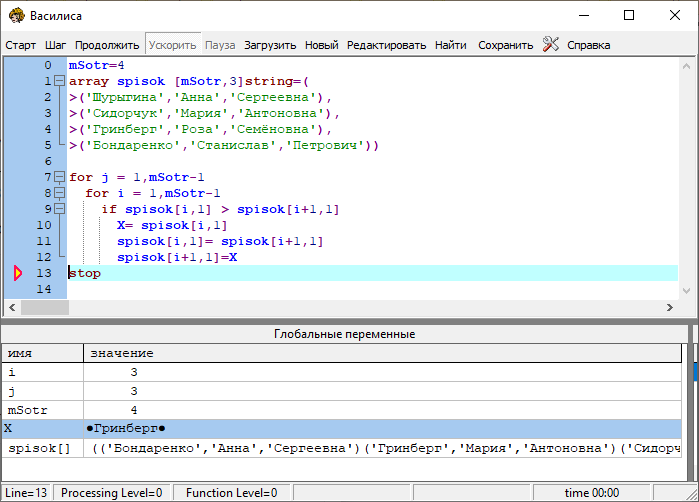
Task: Click the right scroll arrow of the code editor
Action: (x=669, y=308)
